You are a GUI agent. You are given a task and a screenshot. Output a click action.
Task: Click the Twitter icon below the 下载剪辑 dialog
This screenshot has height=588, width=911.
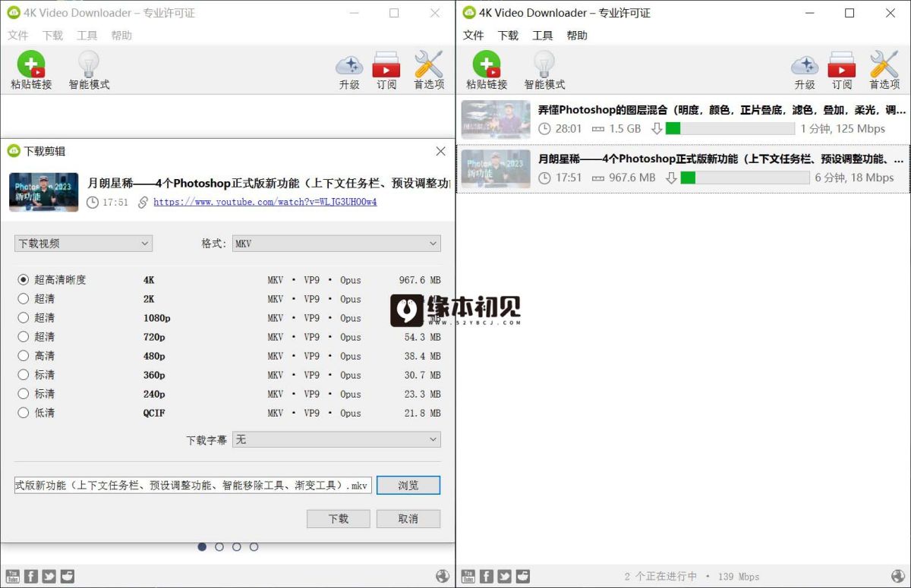click(x=49, y=577)
